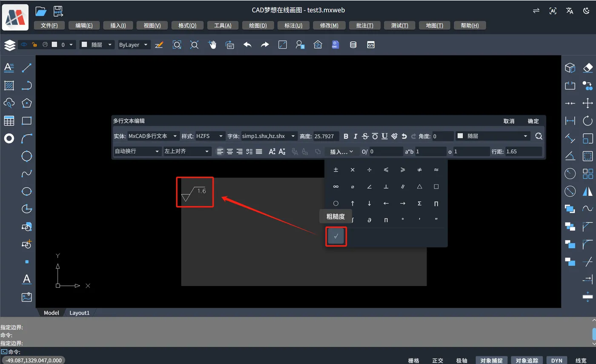Screen dimensions: 596x364
Task: Open the 编辑(E) menu
Action: [84, 26]
